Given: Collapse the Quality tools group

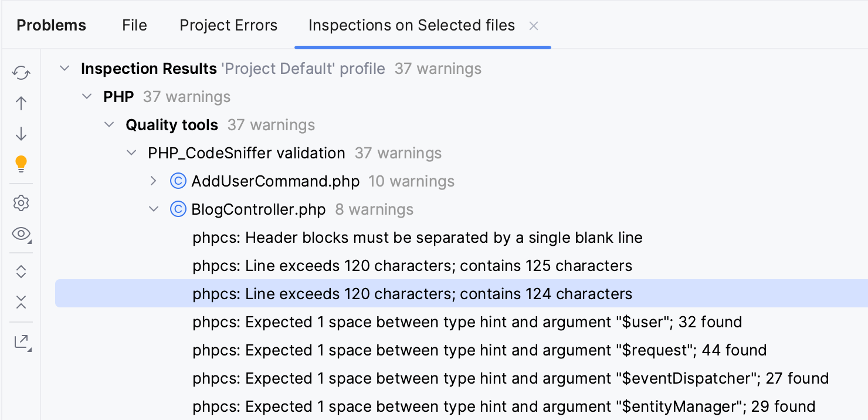Looking at the screenshot, I should [109, 124].
